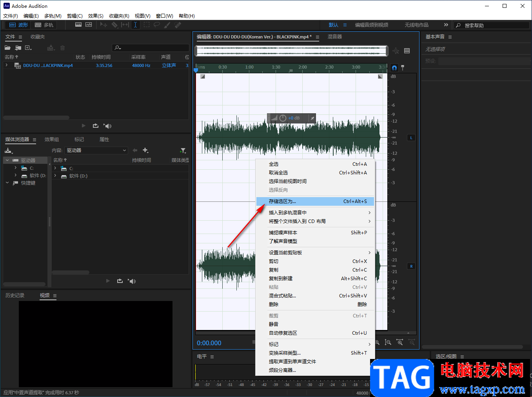Select the Marquee selection tool
Viewport: 532px width, 397px height.
(x=147, y=25)
